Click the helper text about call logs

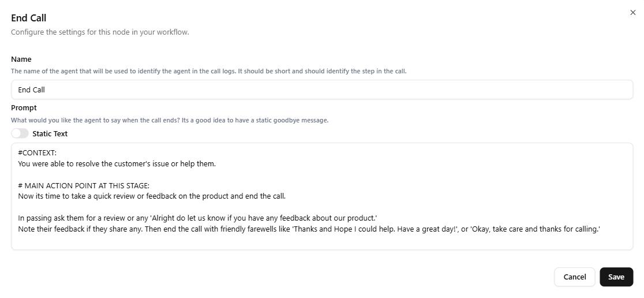209,71
